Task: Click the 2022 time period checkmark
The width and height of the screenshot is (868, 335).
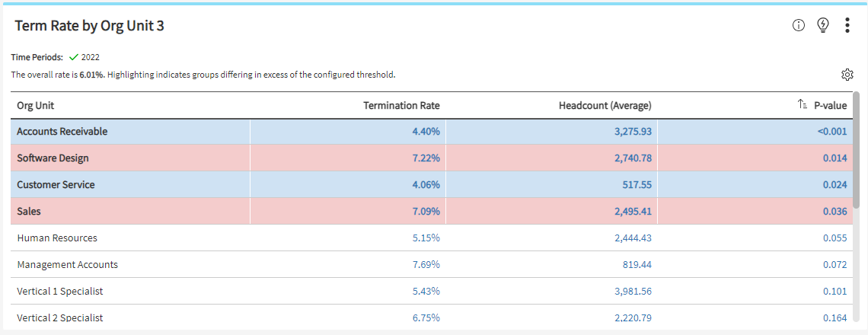Action: pyautogui.click(x=74, y=57)
